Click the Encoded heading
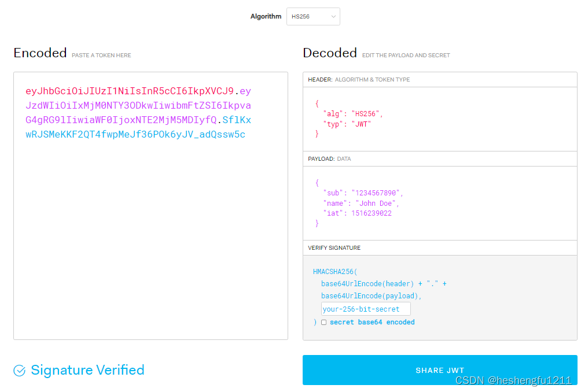The image size is (581, 392). click(x=40, y=53)
